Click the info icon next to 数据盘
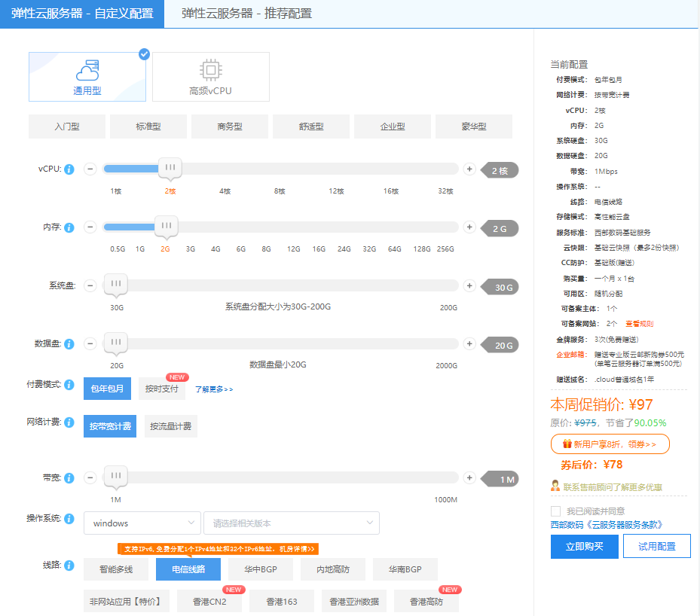This screenshot has height=616, width=700. coord(69,344)
